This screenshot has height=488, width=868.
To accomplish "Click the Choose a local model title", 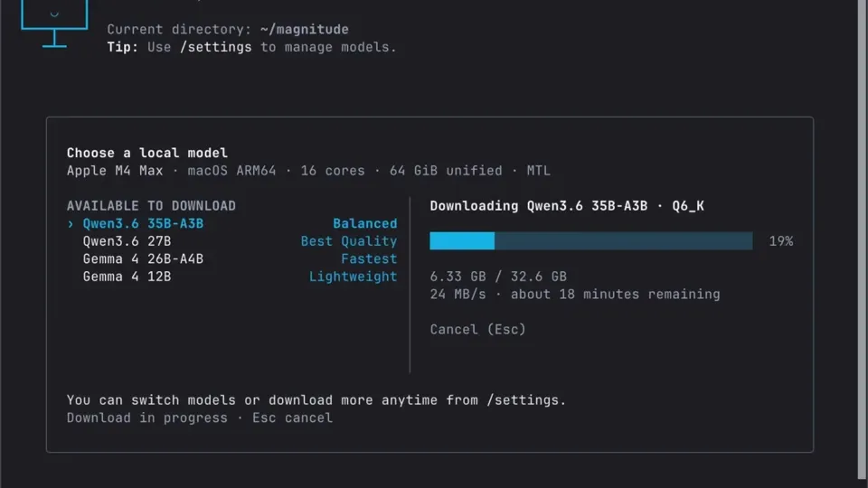I will (x=147, y=153).
